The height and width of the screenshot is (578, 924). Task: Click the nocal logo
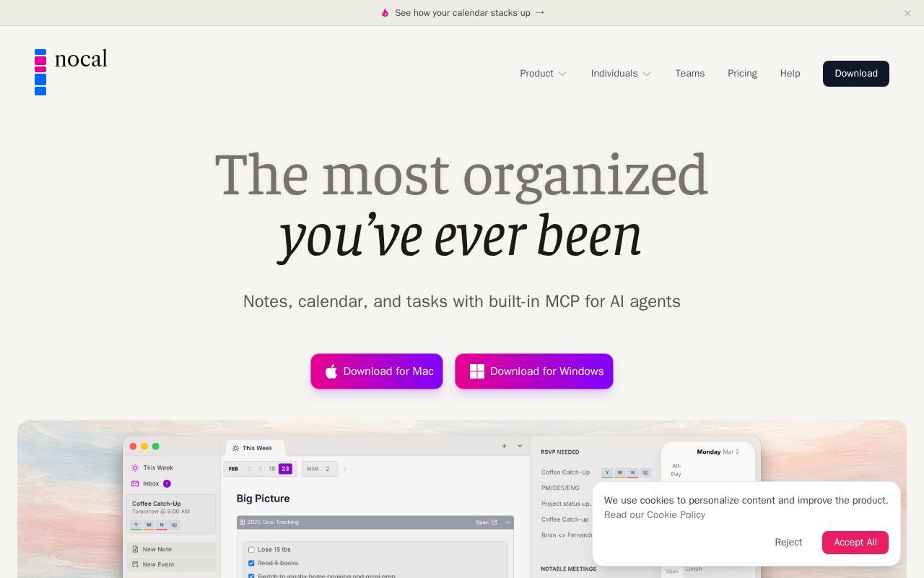click(x=71, y=72)
